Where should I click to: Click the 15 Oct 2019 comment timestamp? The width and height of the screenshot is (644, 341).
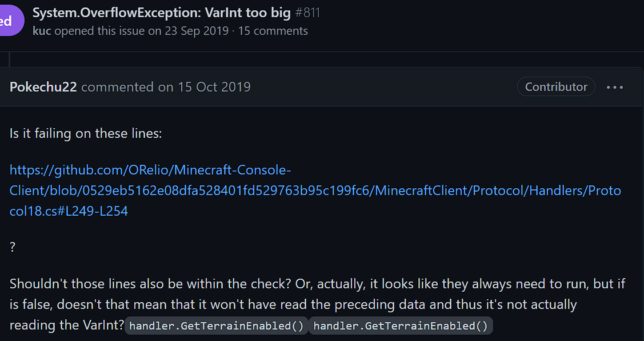pos(214,87)
